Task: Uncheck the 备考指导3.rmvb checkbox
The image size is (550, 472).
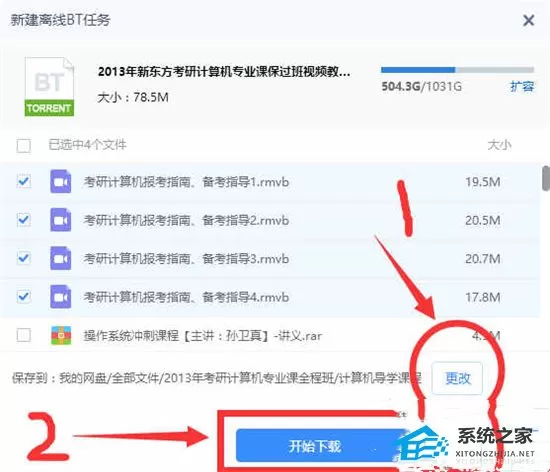Action: click(24, 258)
